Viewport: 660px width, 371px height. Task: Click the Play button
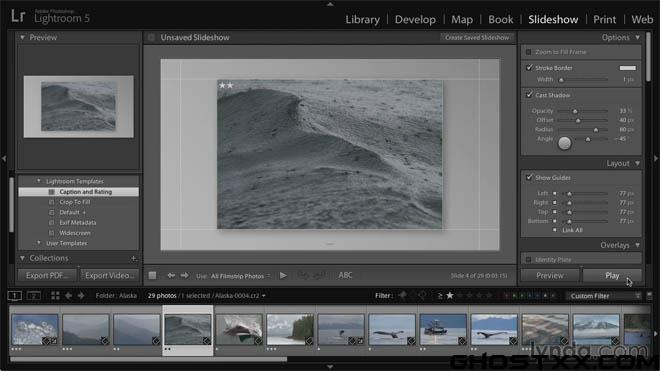(x=612, y=275)
